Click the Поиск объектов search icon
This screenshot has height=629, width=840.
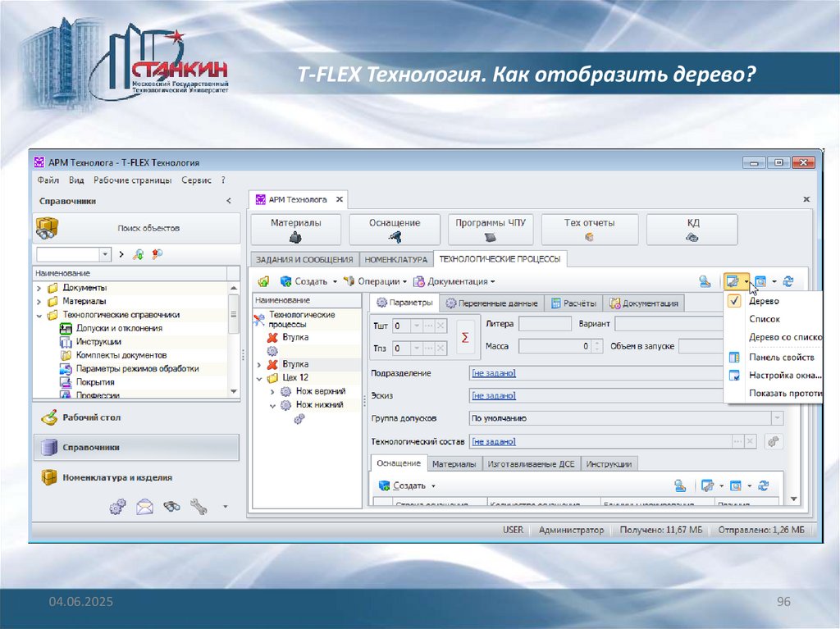[x=47, y=228]
